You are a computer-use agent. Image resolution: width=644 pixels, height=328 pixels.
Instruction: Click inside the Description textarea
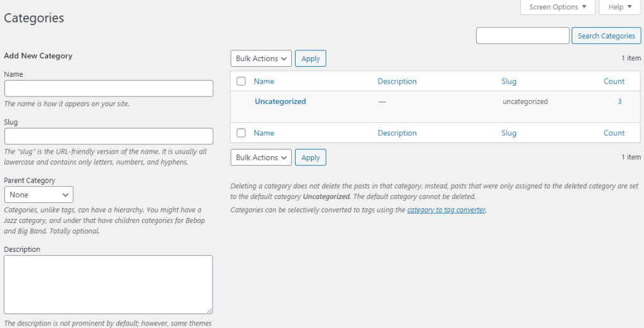(108, 285)
